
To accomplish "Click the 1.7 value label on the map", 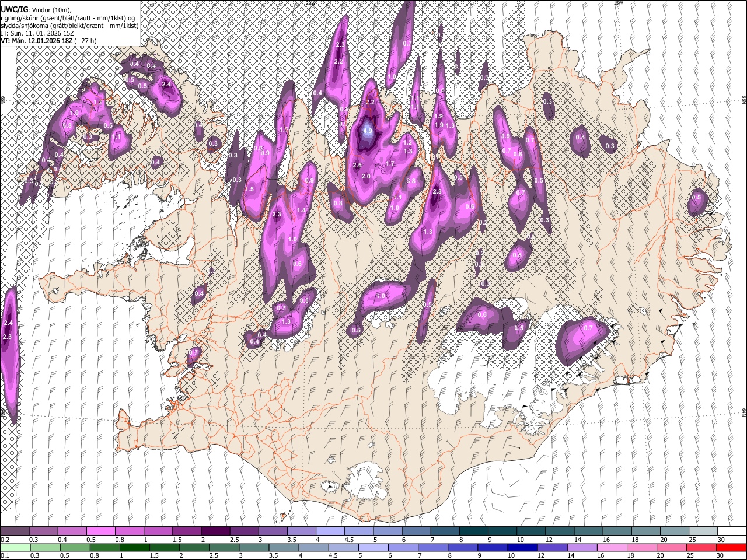I will [x=390, y=164].
